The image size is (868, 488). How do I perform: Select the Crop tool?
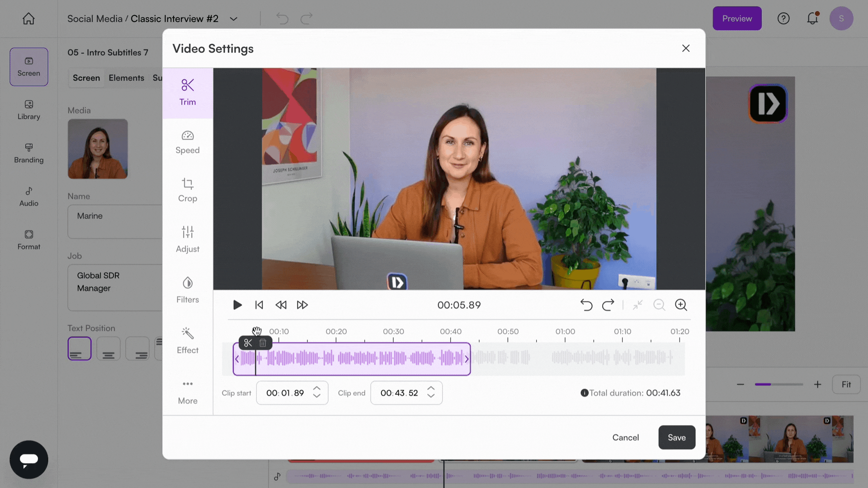click(188, 190)
